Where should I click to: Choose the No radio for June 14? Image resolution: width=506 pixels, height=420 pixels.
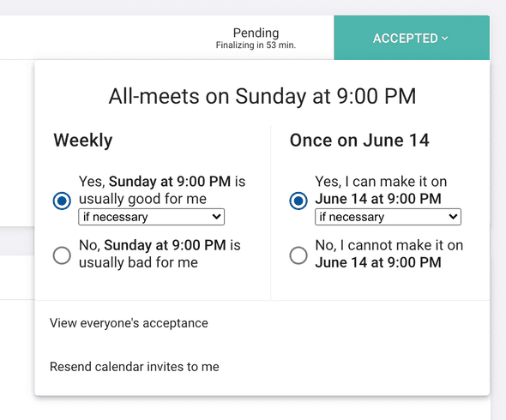[x=298, y=255]
